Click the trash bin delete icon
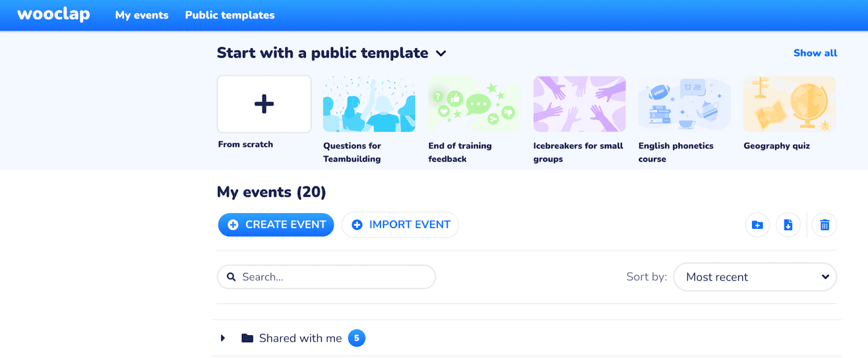 coord(824,225)
